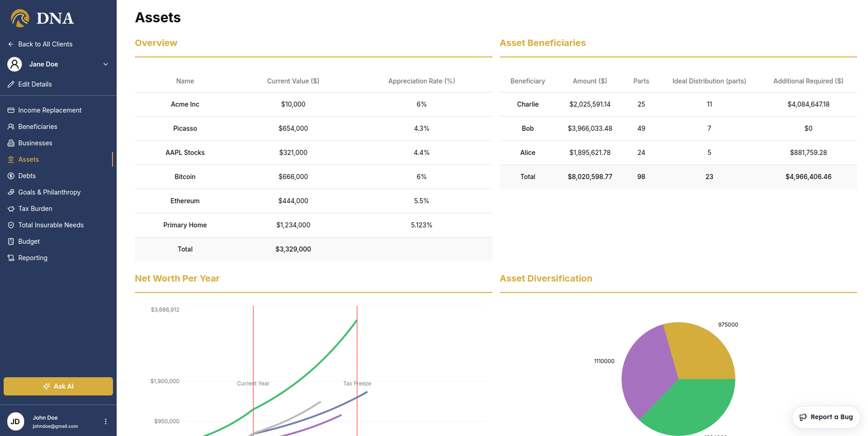868x436 pixels.
Task: Click the JD user initials avatar
Action: [15, 421]
